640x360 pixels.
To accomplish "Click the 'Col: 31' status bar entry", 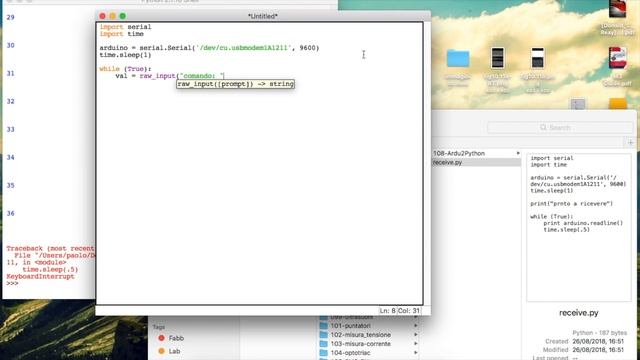I will (x=409, y=311).
